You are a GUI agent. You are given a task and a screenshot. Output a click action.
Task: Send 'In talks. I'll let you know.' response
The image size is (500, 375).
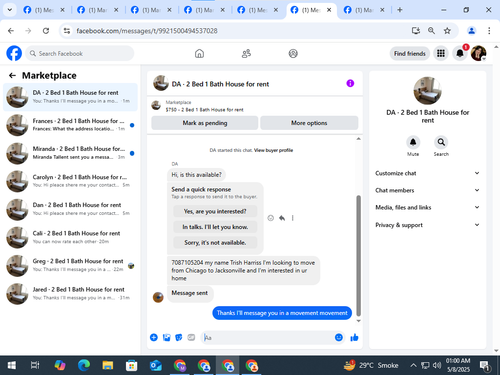(x=215, y=227)
